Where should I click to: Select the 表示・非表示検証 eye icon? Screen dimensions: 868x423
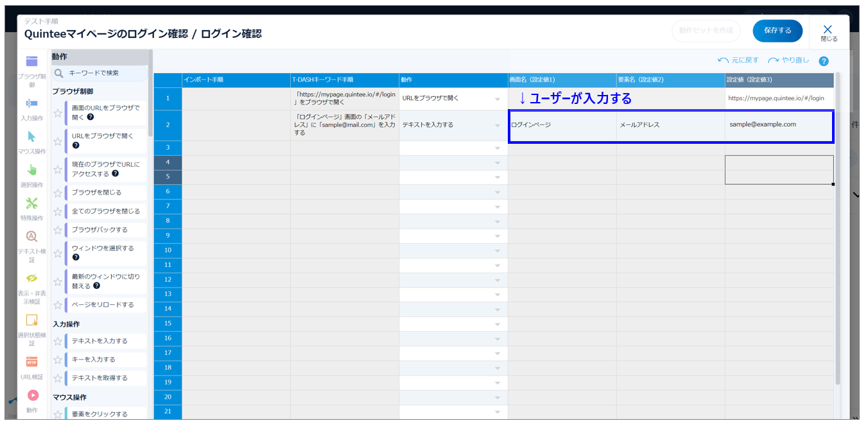pos(31,279)
